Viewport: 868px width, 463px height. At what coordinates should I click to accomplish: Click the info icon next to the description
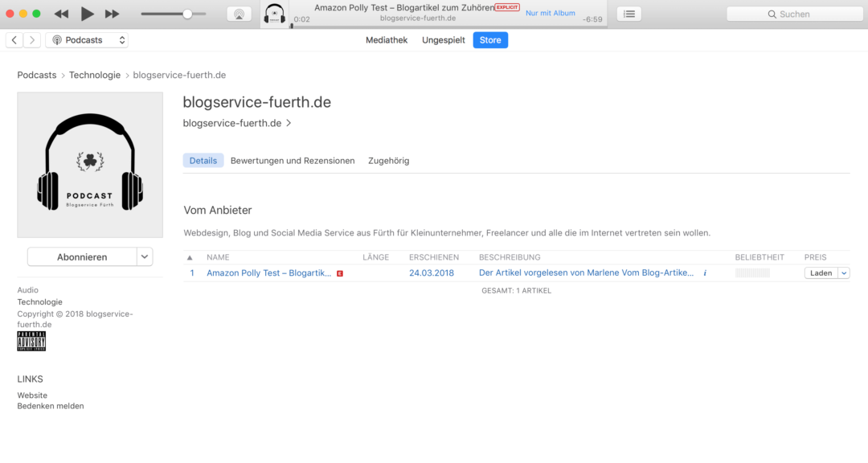pyautogui.click(x=705, y=272)
